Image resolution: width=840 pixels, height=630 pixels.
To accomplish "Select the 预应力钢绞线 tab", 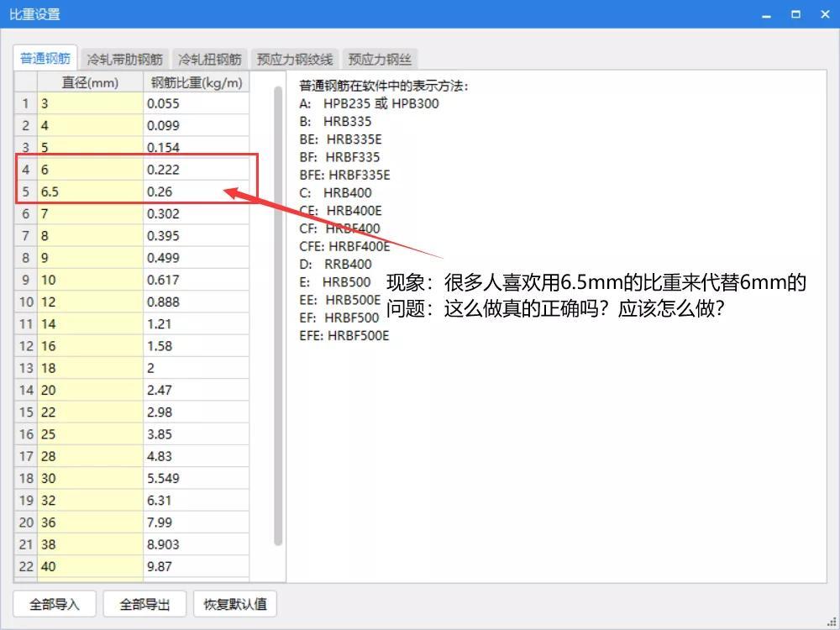I will tap(295, 60).
